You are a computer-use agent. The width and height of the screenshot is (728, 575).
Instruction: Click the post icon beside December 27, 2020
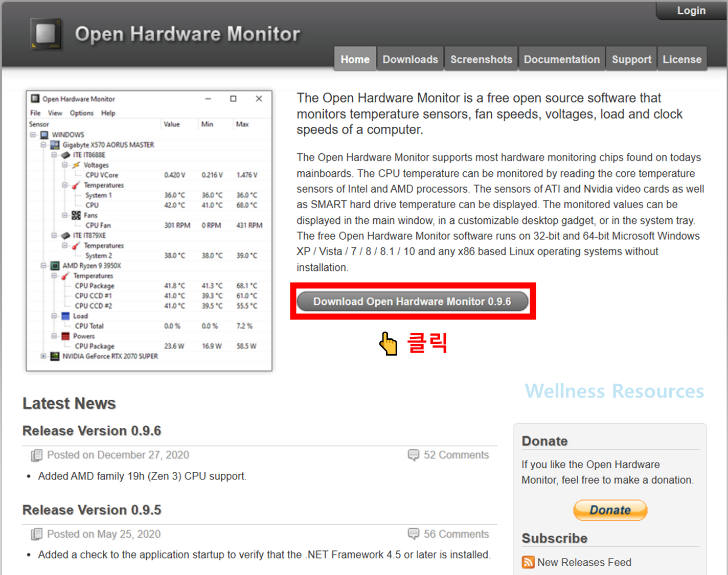36,455
